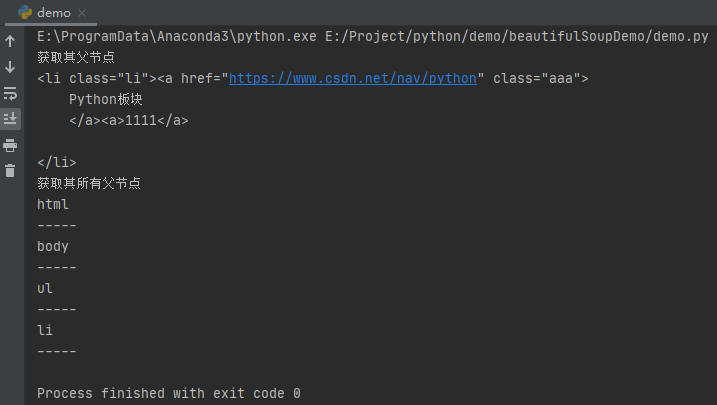717x405 pixels.
Task: Select the demo run tab
Action: tap(53, 13)
